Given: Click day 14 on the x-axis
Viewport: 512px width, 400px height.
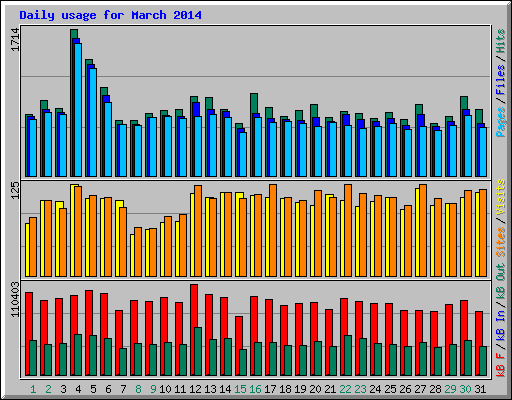Looking at the screenshot, I should (x=225, y=389).
